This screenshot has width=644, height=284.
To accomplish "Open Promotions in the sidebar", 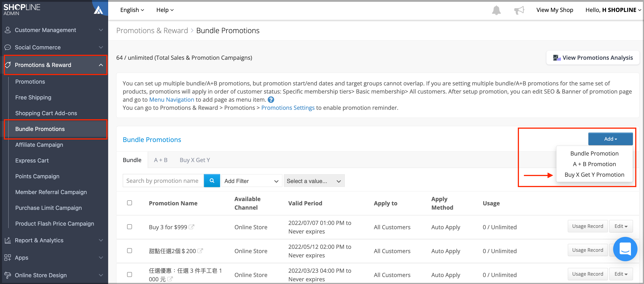I will 30,82.
